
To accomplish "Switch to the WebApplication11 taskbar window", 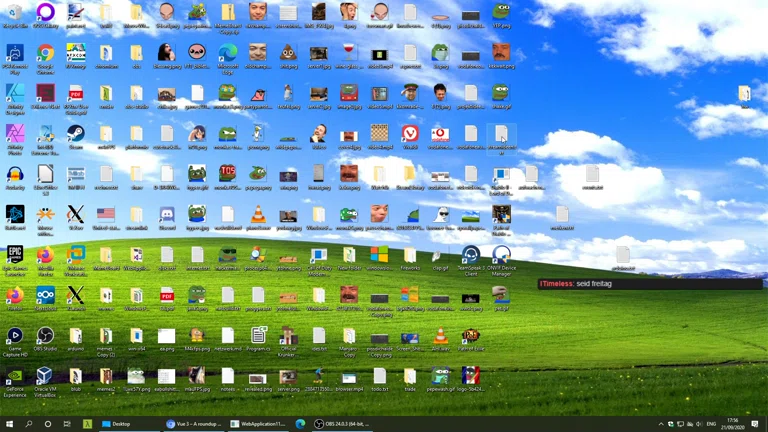I will pyautogui.click(x=258, y=424).
